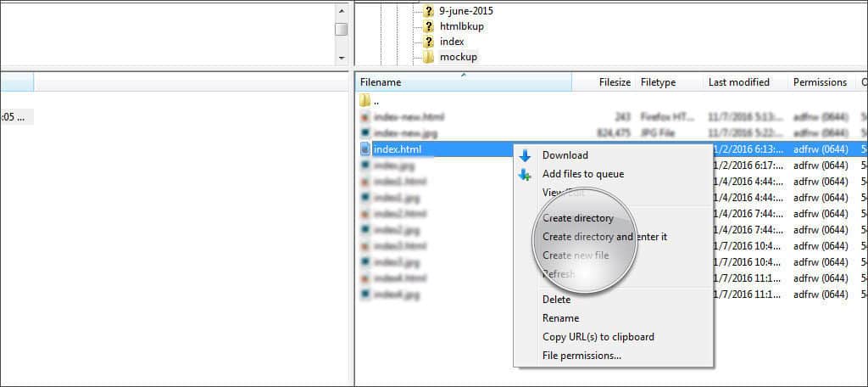Click the file icon of index.html
This screenshot has width=868, height=387.
coord(364,149)
